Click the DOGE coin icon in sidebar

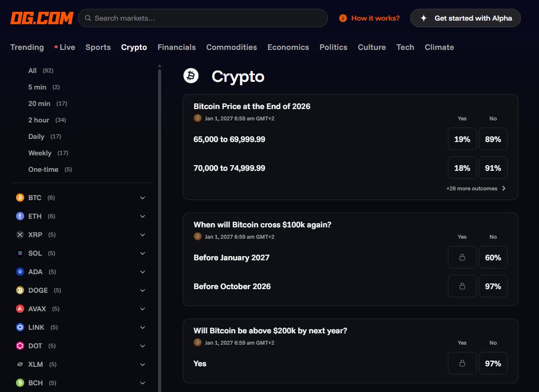click(x=20, y=290)
